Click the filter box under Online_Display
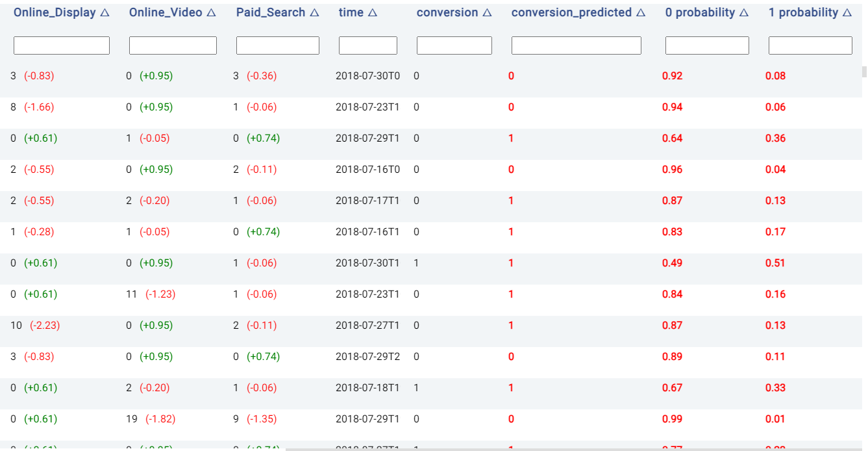Image resolution: width=868 pixels, height=451 pixels. pos(62,45)
